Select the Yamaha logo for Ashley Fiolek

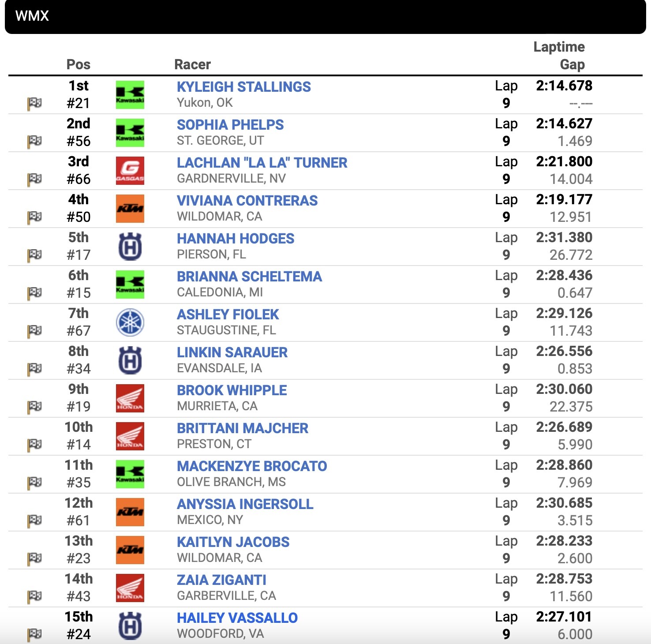(130, 323)
